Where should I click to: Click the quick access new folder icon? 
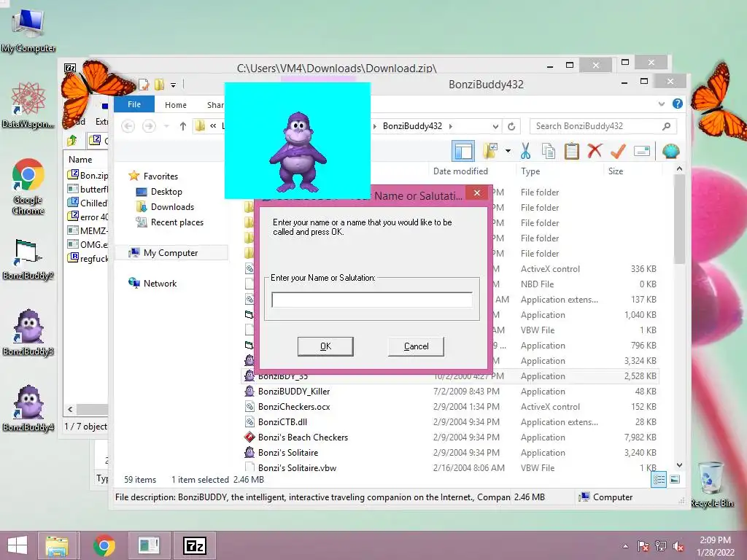pyautogui.click(x=159, y=85)
